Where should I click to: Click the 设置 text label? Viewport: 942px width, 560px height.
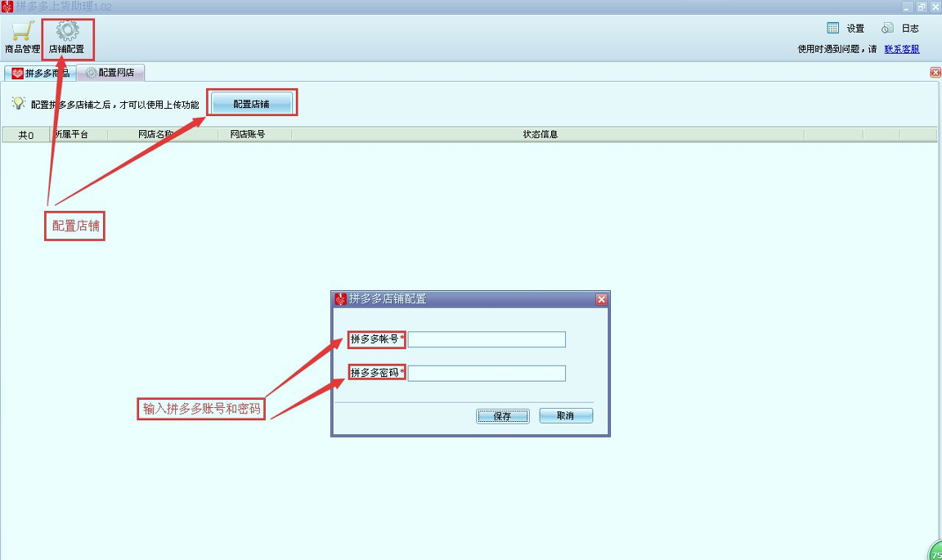click(x=855, y=29)
